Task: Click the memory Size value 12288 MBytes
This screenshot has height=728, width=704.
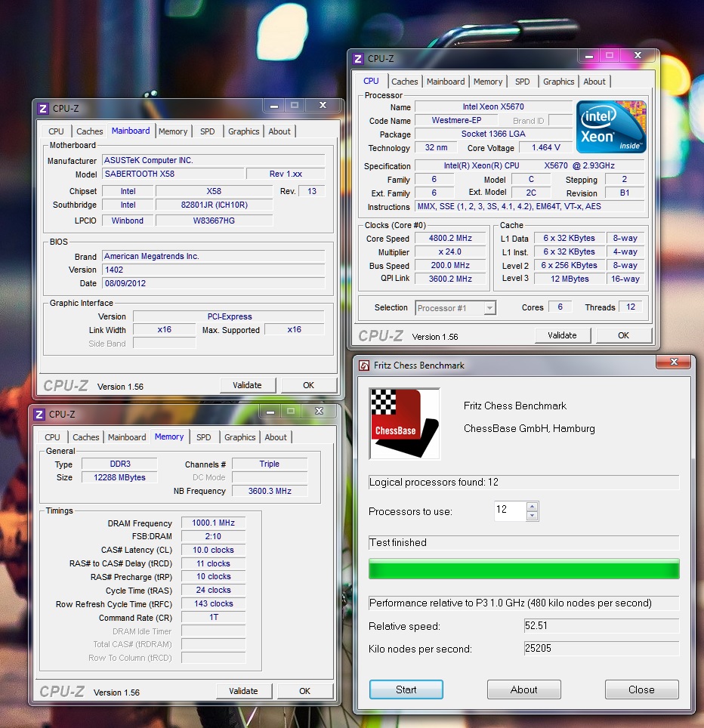Action: coord(119,477)
